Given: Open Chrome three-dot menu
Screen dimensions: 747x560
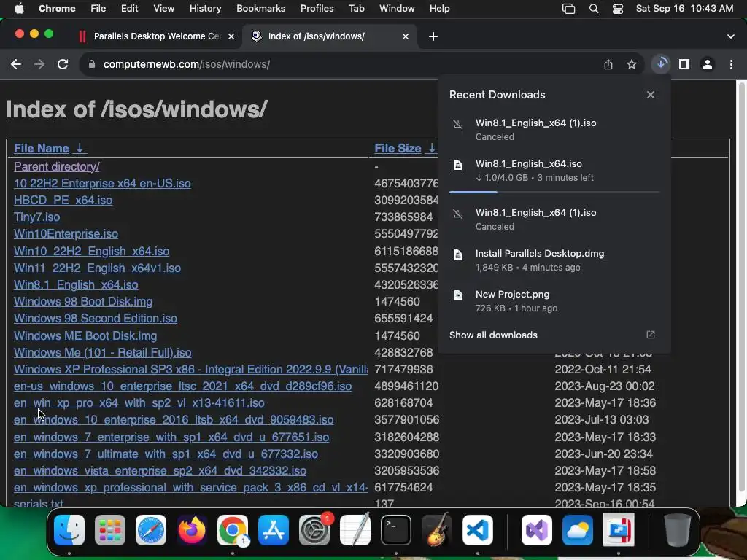Looking at the screenshot, I should pyautogui.click(x=731, y=64).
